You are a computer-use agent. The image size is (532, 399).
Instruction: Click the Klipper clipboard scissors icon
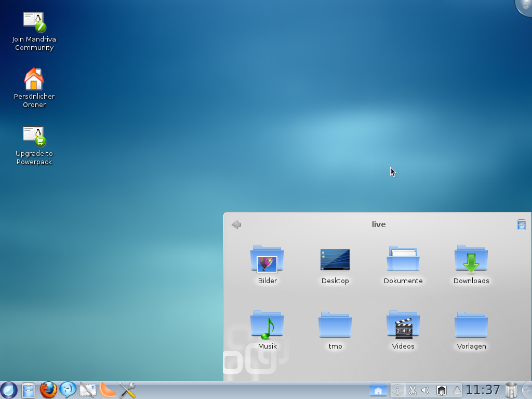point(413,390)
